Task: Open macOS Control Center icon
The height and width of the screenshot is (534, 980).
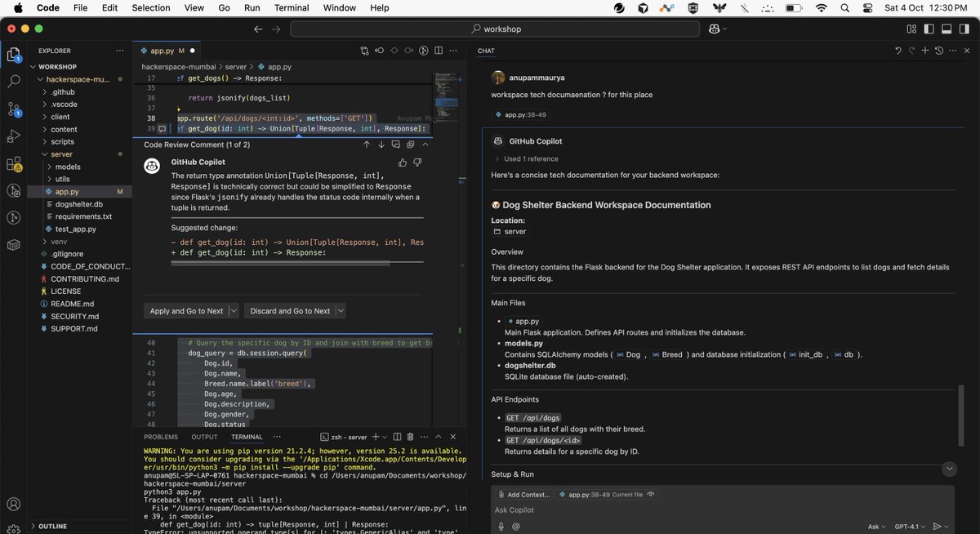Action: [x=869, y=7]
